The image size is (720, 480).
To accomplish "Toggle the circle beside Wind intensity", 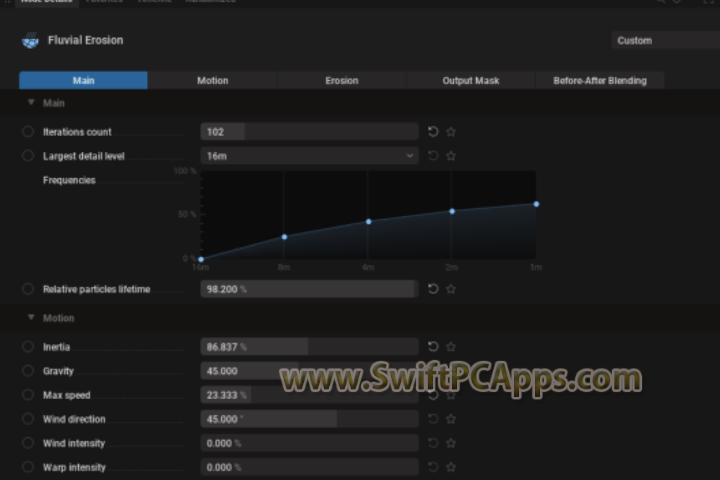I will click(x=28, y=443).
